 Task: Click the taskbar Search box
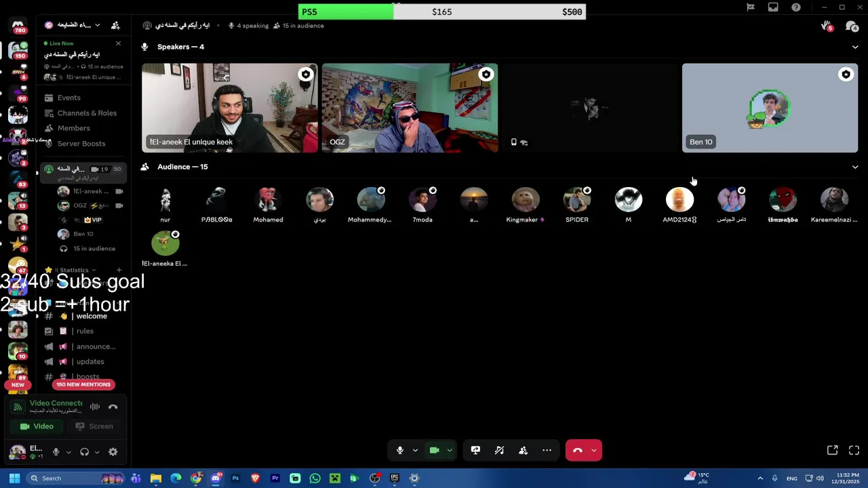[x=76, y=479]
